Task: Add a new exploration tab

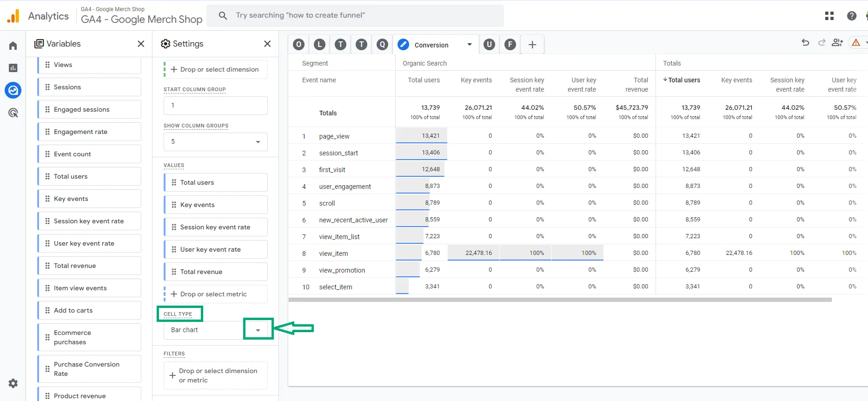Action: (532, 45)
